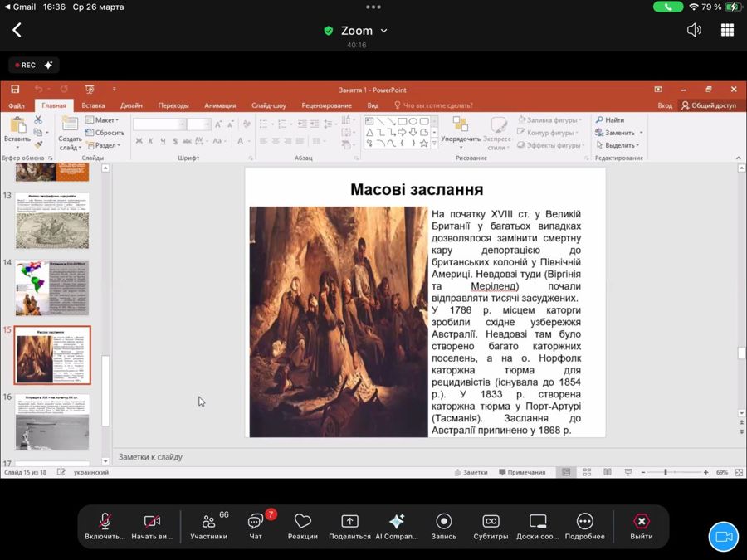Tap the blue floating camera button
The height and width of the screenshot is (560, 747).
pyautogui.click(x=724, y=537)
